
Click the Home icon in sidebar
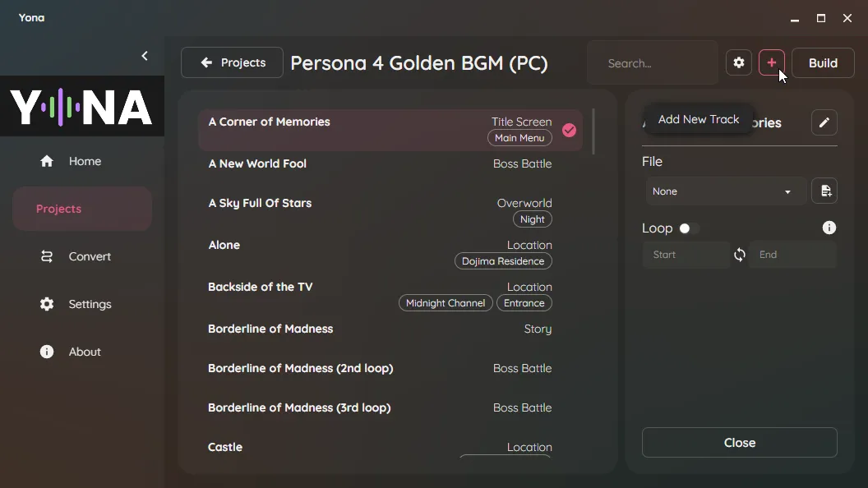47,161
